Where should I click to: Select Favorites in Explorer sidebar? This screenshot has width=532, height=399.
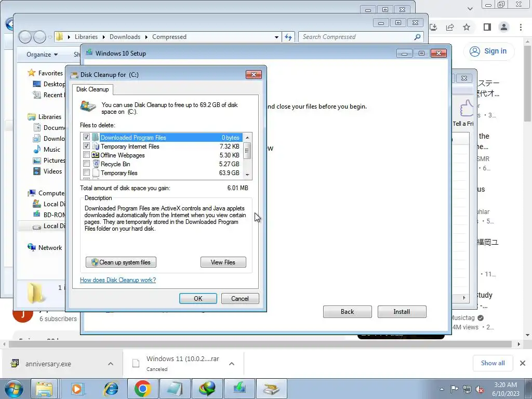[50, 73]
